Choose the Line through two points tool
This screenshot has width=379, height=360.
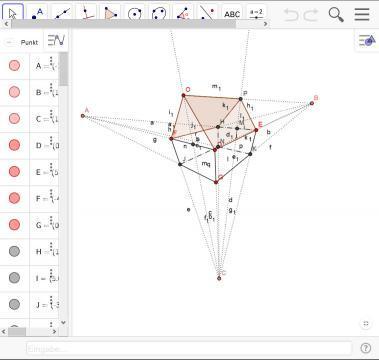click(x=62, y=13)
